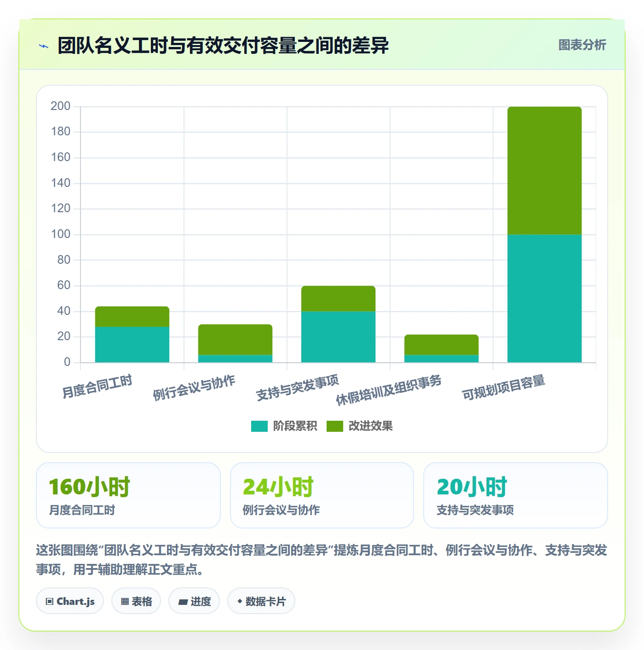Click the x-axis label 可规划项目容量

pos(503,388)
